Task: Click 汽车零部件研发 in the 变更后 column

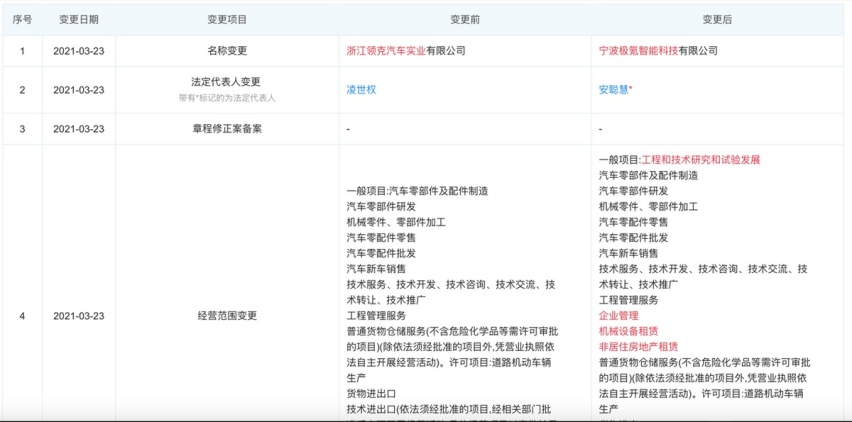Action: (x=634, y=191)
